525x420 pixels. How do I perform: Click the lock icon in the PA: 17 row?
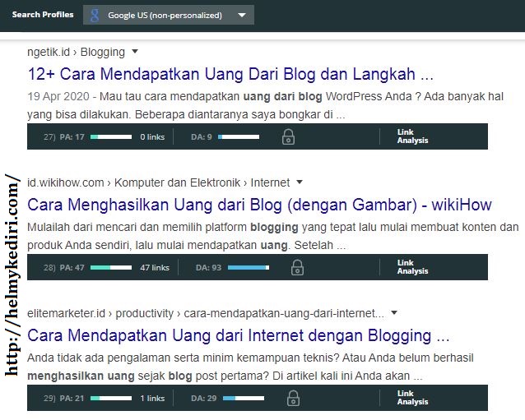click(288, 136)
